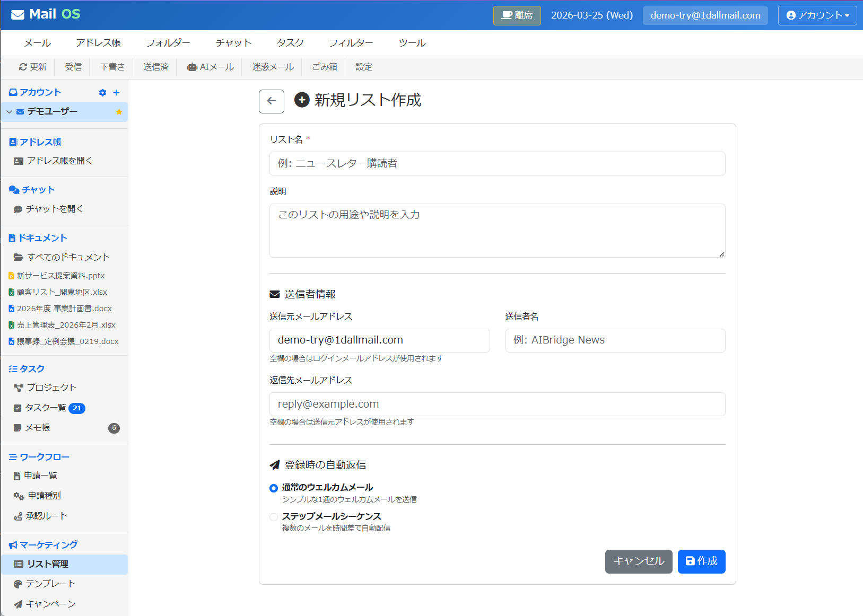Open 新サービス提案資料.pptx document
Image resolution: width=863 pixels, height=616 pixels.
click(60, 276)
